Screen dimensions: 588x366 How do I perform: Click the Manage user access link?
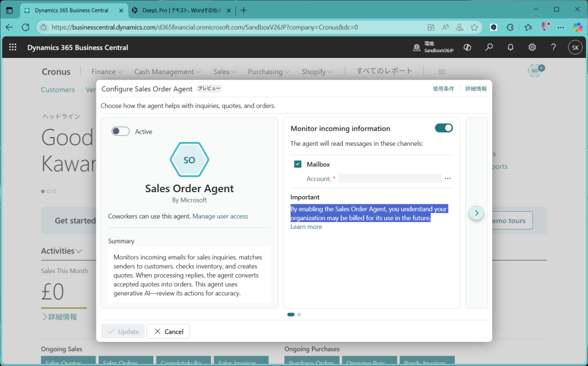[x=220, y=216]
